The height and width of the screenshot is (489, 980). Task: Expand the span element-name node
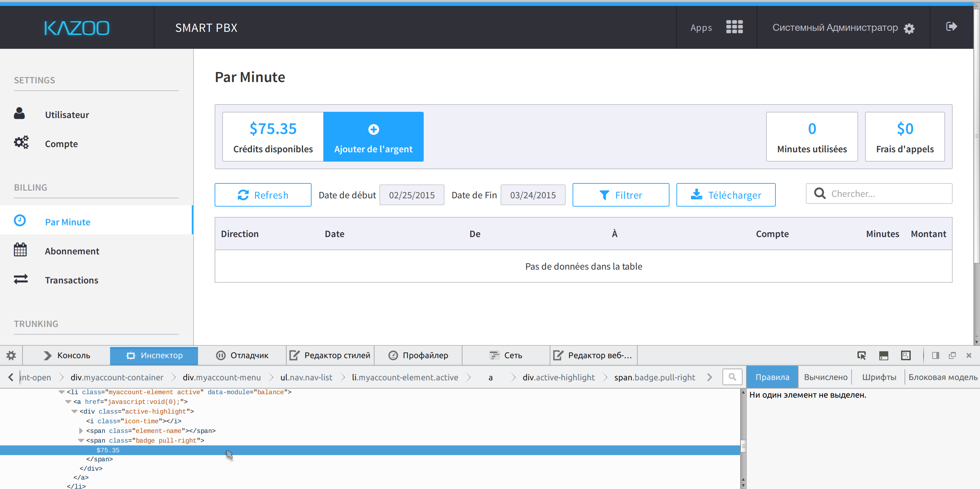pyautogui.click(x=81, y=431)
